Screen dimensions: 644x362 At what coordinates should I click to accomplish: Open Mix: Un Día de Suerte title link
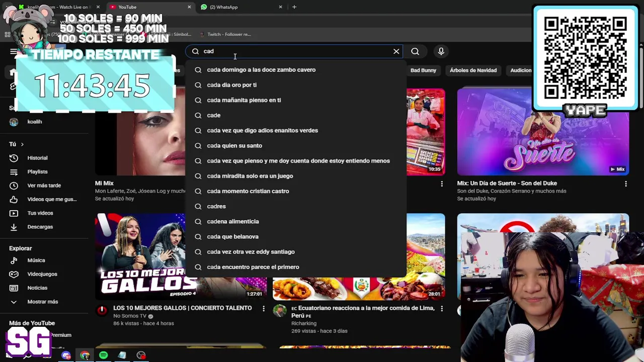pos(507,184)
